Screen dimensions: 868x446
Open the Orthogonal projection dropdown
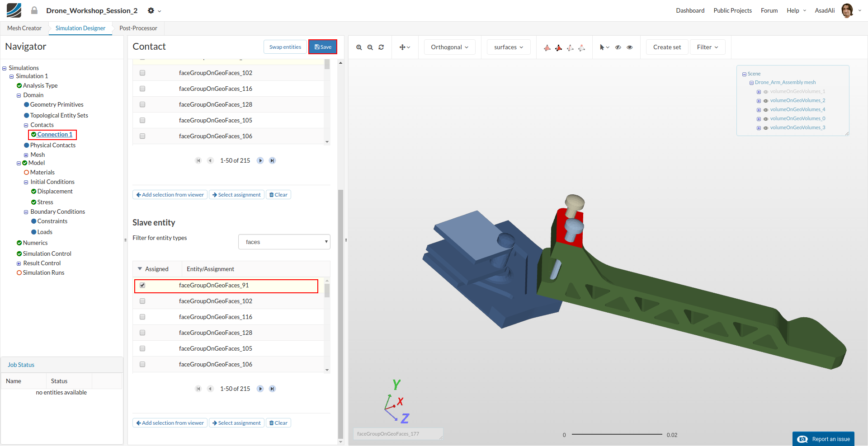[x=449, y=47]
